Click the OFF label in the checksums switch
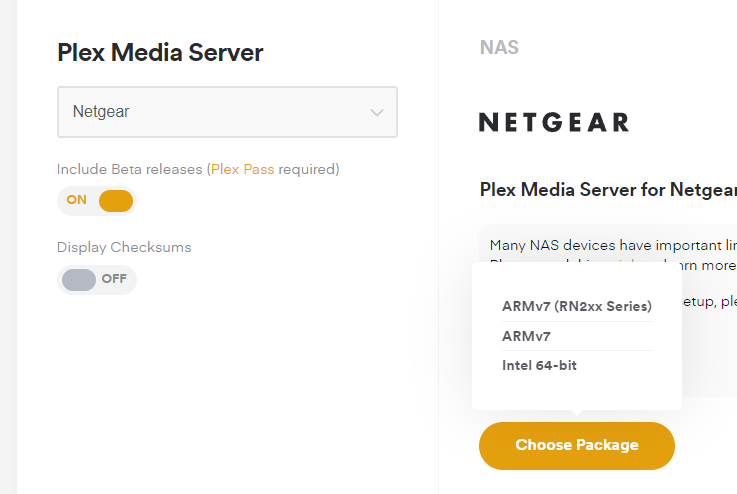This screenshot has width=737, height=494. [114, 279]
